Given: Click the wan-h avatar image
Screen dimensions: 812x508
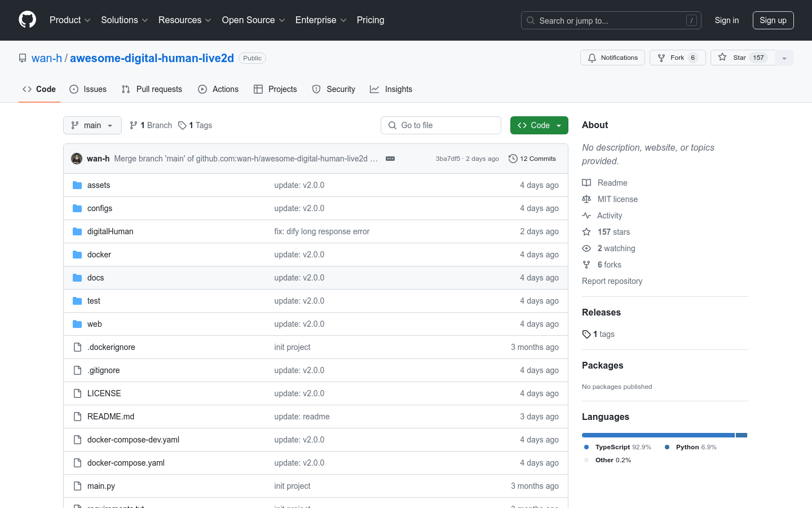Looking at the screenshot, I should (x=77, y=159).
